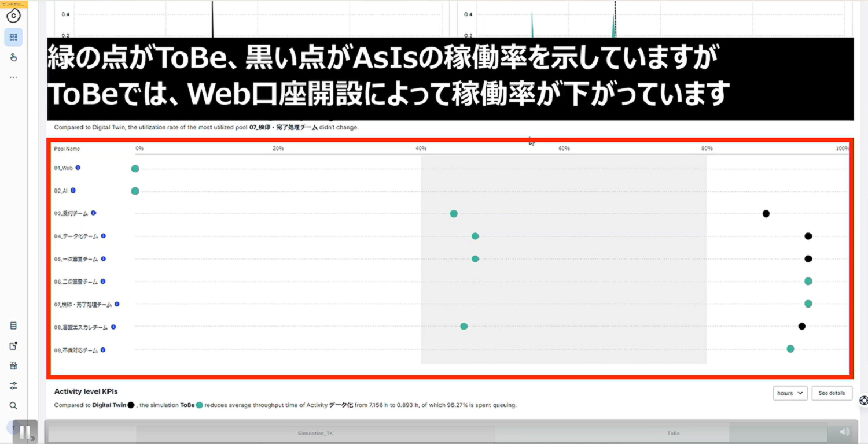The width and height of the screenshot is (868, 444).
Task: Show info for pool 01_Web
Action: tap(78, 168)
